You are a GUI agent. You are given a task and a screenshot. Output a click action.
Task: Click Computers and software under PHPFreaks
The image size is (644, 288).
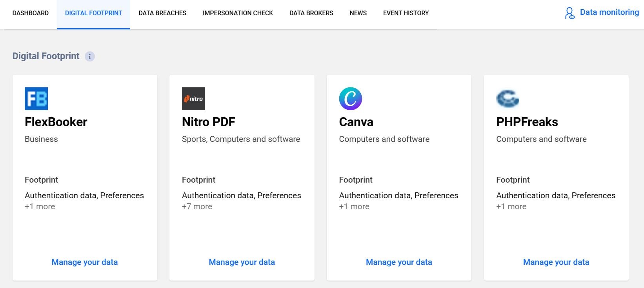[x=542, y=139]
